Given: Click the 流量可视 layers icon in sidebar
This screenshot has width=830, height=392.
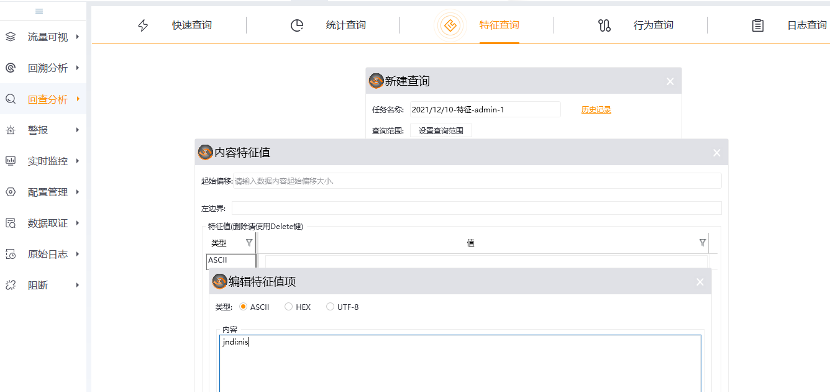Looking at the screenshot, I should pos(11,37).
